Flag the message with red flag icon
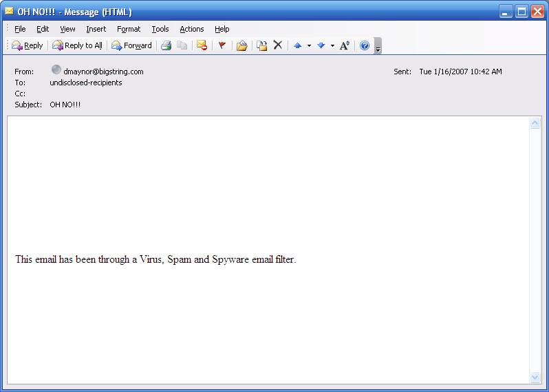This screenshot has width=549, height=392. coord(222,45)
